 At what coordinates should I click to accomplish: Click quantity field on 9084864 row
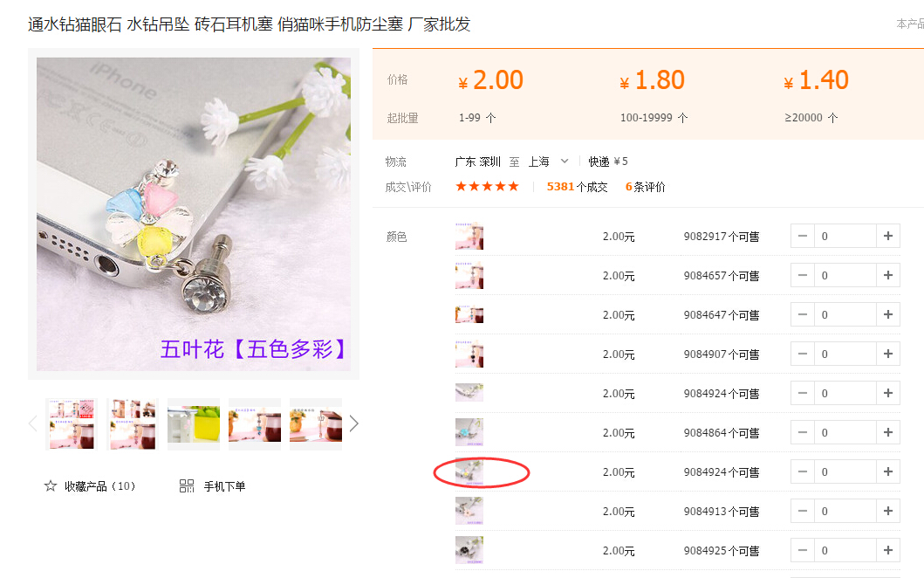(845, 432)
